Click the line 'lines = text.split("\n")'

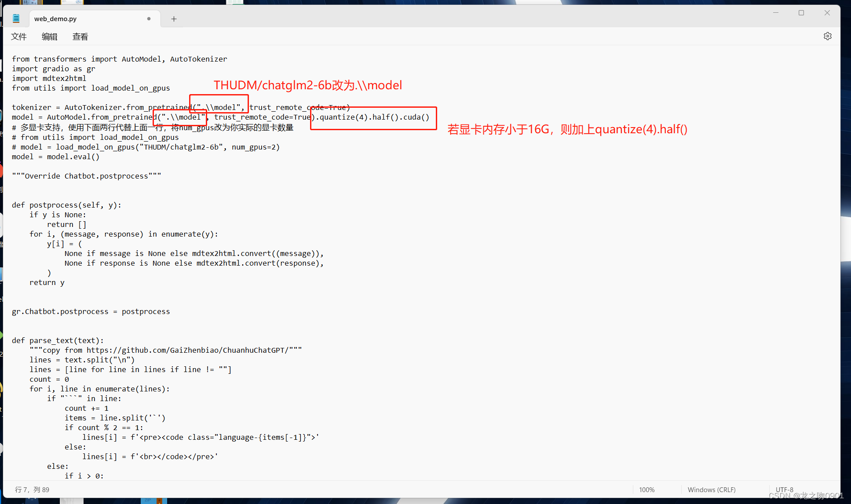[82, 360]
